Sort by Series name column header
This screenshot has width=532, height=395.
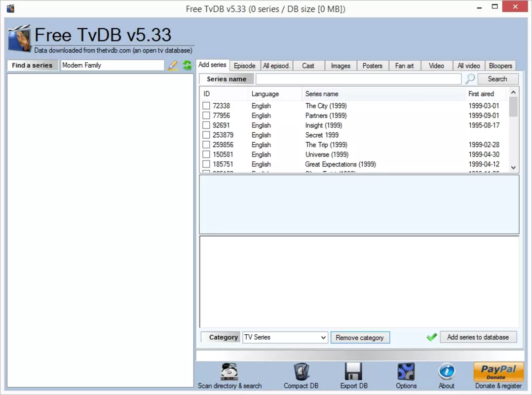point(383,94)
